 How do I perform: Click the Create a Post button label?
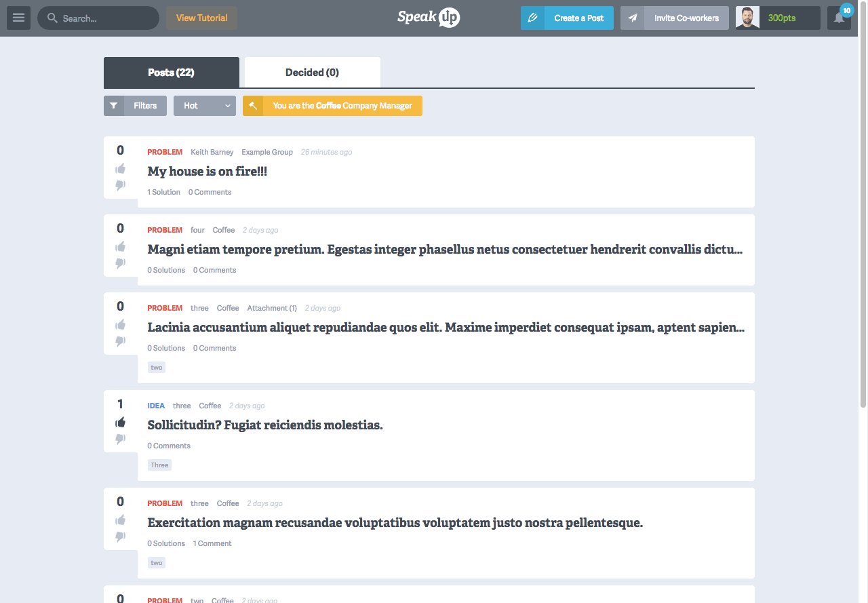pyautogui.click(x=578, y=18)
